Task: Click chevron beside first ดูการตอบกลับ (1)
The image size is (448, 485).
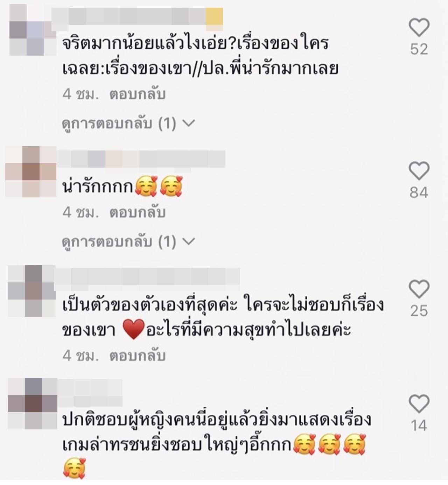Action: [189, 124]
